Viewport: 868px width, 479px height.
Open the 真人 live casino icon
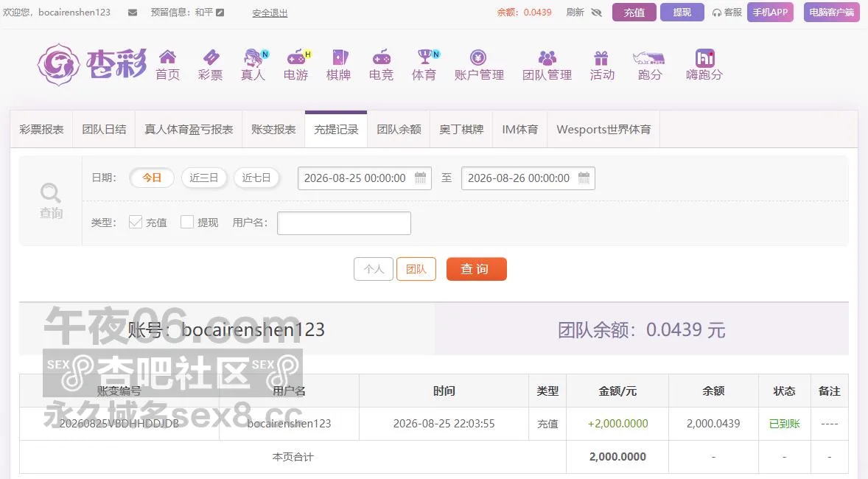[x=255, y=57]
